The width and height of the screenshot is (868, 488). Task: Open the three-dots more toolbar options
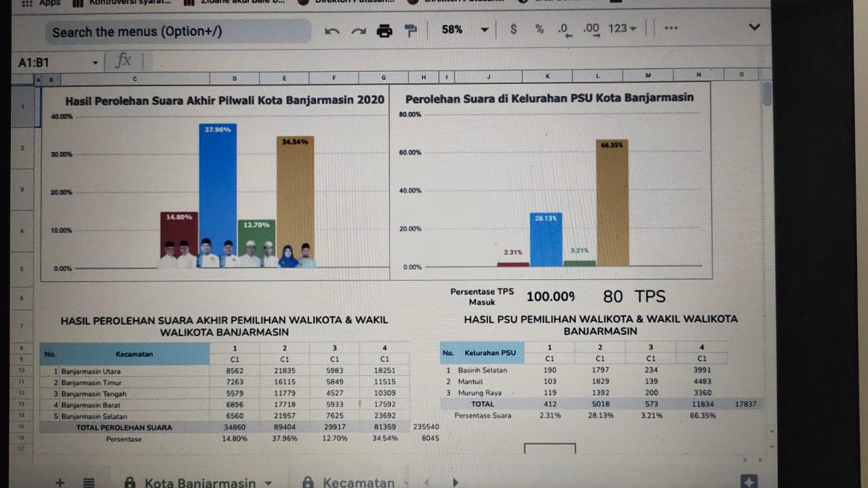pos(671,28)
